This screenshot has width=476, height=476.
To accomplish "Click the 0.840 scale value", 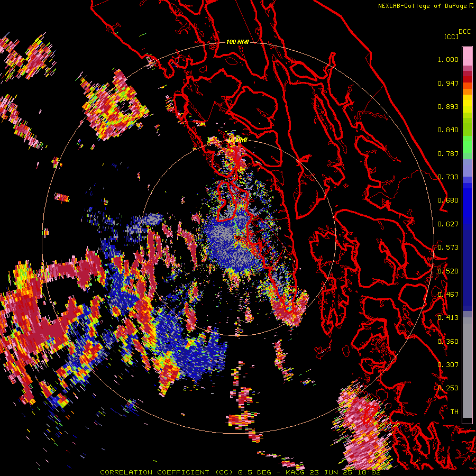I will 448,130.
